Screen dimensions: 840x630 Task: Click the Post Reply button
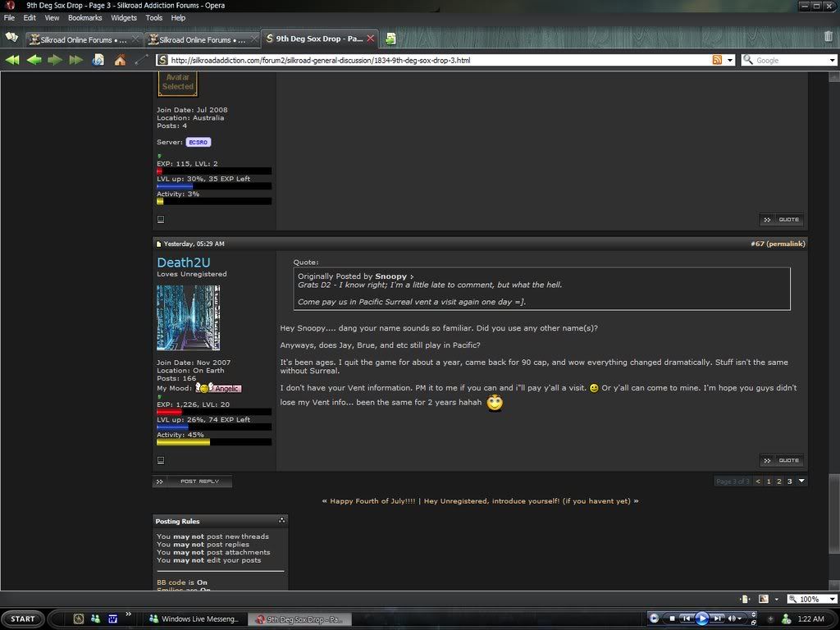(193, 482)
